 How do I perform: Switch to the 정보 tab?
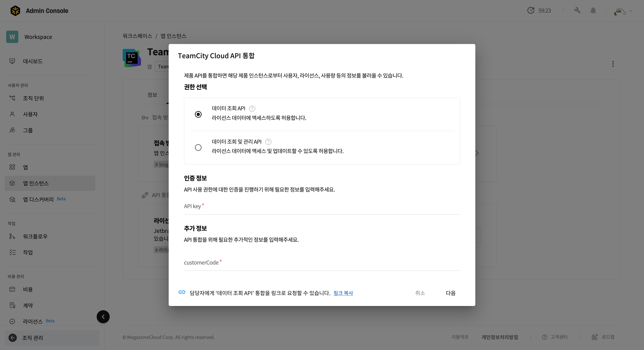pyautogui.click(x=152, y=95)
